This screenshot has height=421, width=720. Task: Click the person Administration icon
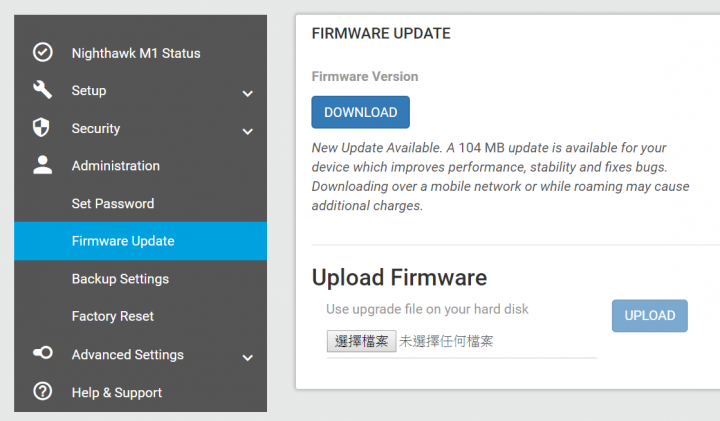point(43,165)
